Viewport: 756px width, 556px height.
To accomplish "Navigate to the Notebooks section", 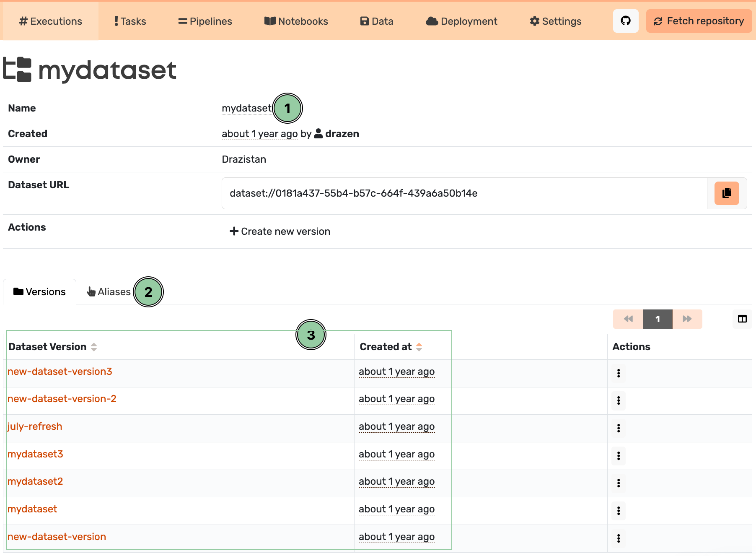I will pos(296,21).
